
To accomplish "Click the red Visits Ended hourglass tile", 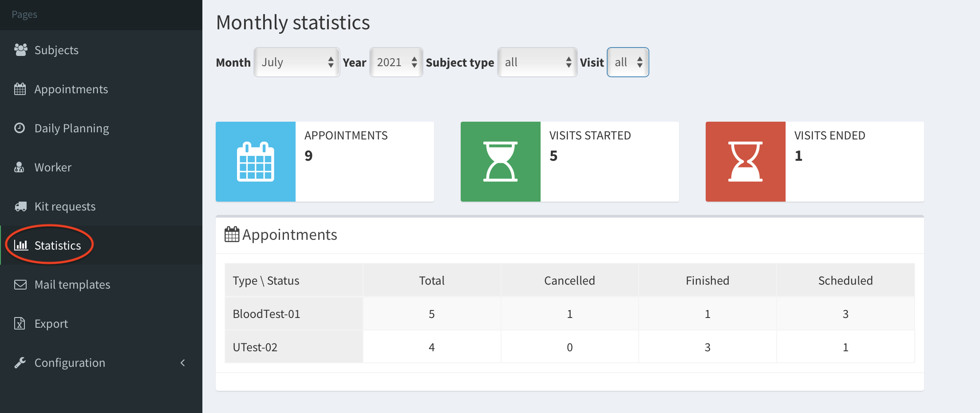I will 745,162.
